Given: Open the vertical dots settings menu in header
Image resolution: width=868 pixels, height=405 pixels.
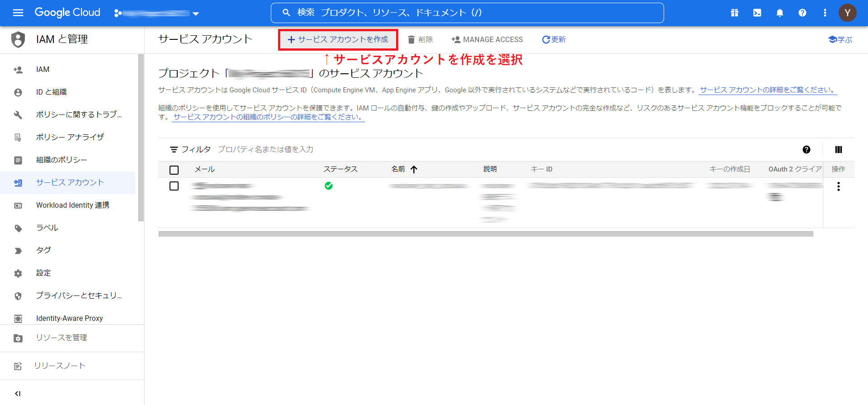Looking at the screenshot, I should tap(825, 13).
